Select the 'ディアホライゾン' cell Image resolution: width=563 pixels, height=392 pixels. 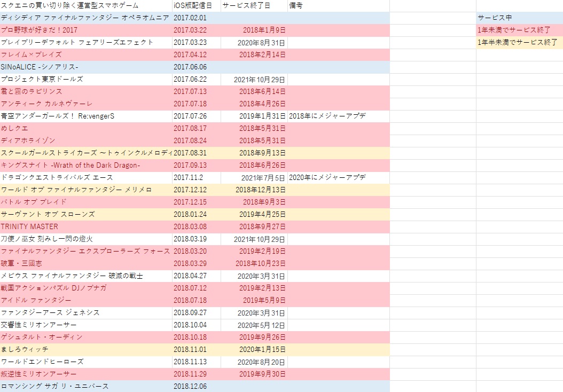pos(86,140)
